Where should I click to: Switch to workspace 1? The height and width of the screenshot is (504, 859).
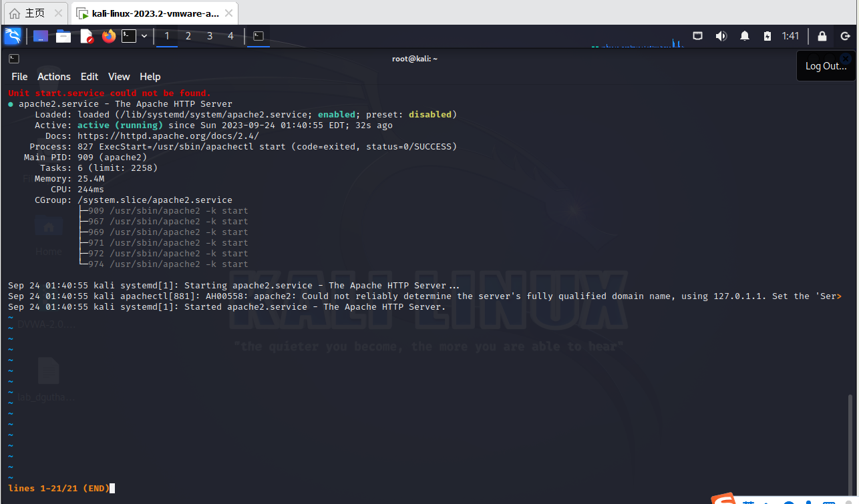click(x=167, y=36)
